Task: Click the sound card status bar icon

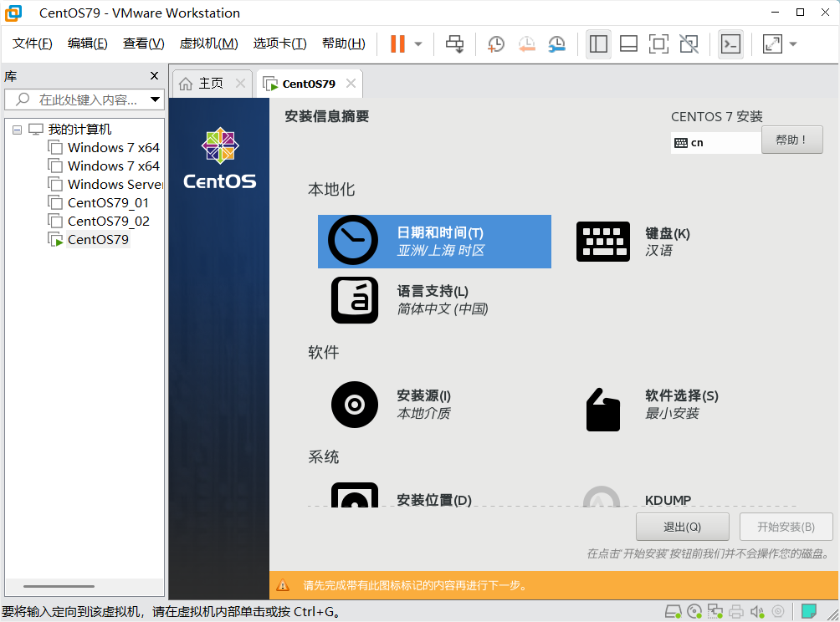Action: (x=757, y=611)
